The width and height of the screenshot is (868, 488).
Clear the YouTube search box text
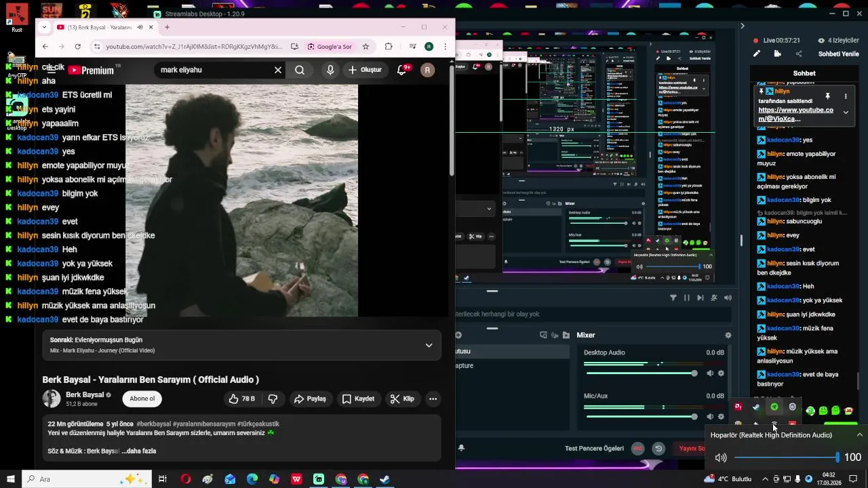[278, 70]
